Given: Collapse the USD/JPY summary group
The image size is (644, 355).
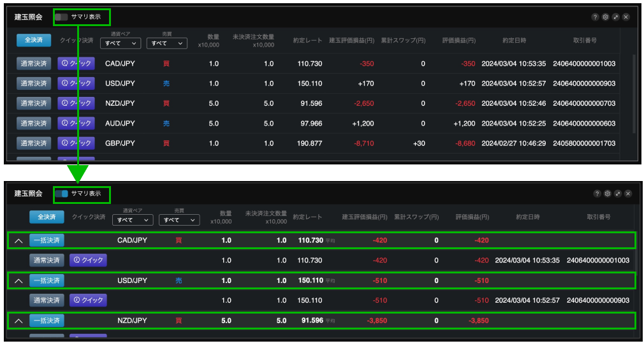Looking at the screenshot, I should 18,280.
